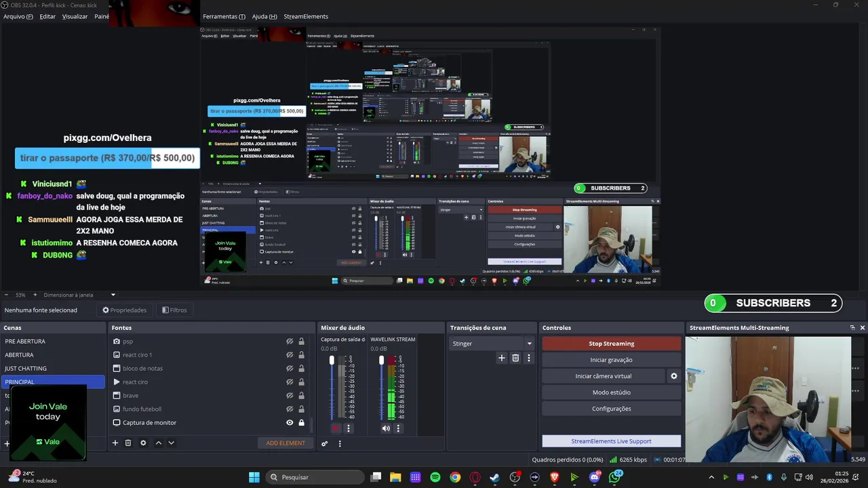868x488 pixels.
Task: Open WAVELINK STREAM audio options menu
Action: coord(398,428)
